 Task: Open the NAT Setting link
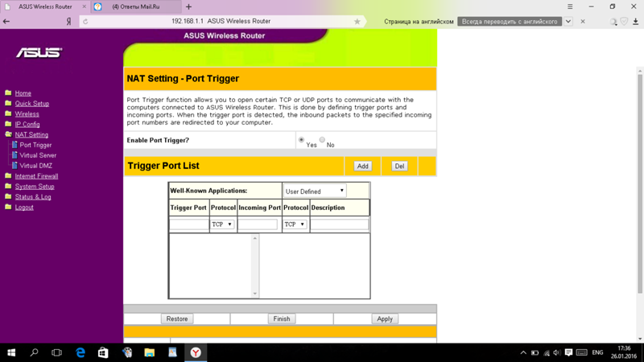point(31,134)
